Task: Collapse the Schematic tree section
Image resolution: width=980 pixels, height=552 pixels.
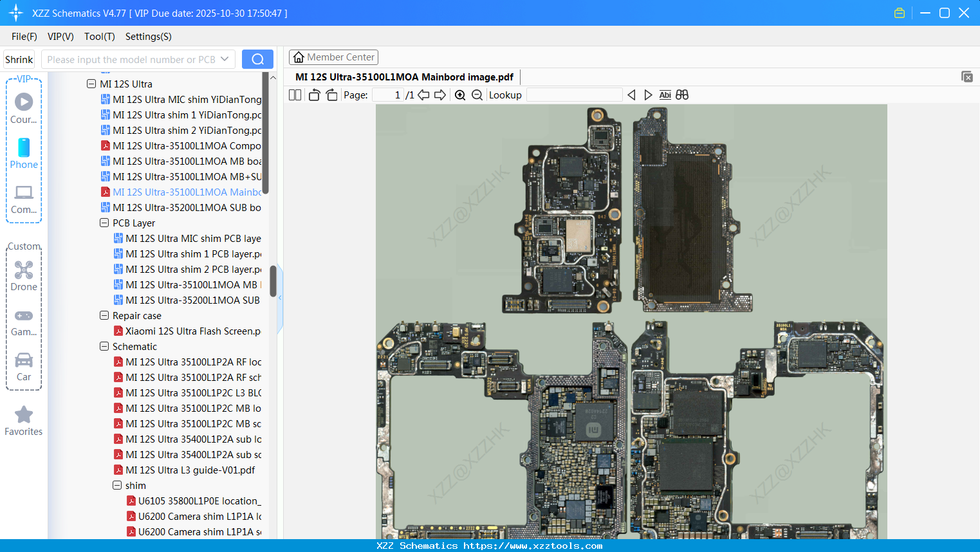Action: (104, 346)
